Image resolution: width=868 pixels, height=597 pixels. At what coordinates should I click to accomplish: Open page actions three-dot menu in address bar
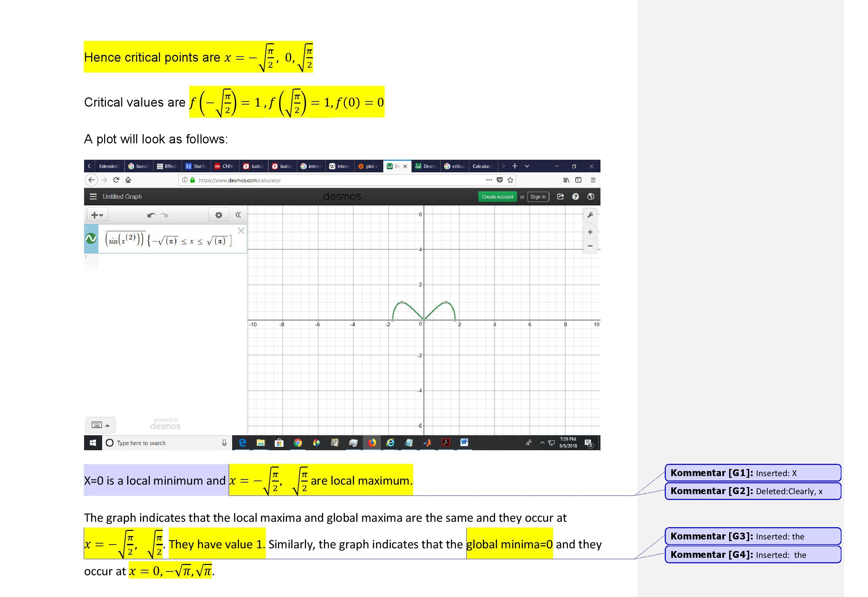coord(489,180)
